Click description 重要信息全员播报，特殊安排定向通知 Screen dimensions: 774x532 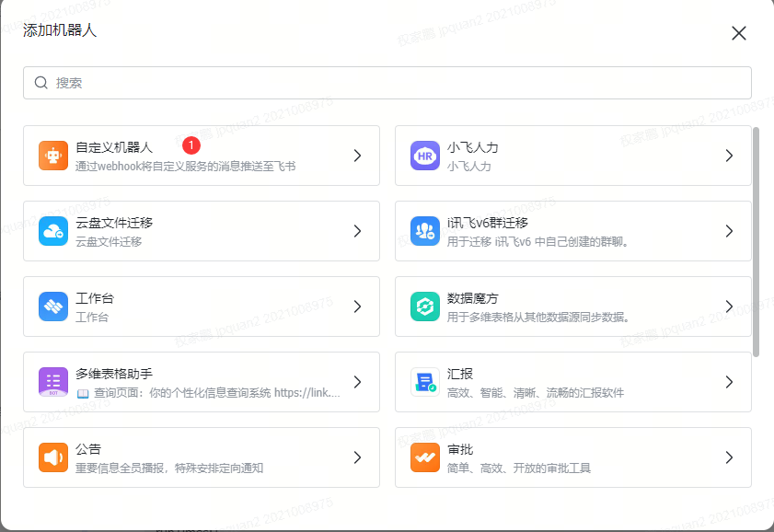pos(169,468)
